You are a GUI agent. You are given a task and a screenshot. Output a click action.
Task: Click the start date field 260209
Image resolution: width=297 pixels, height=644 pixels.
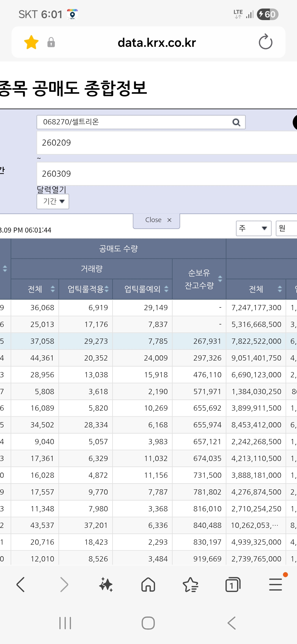167,143
